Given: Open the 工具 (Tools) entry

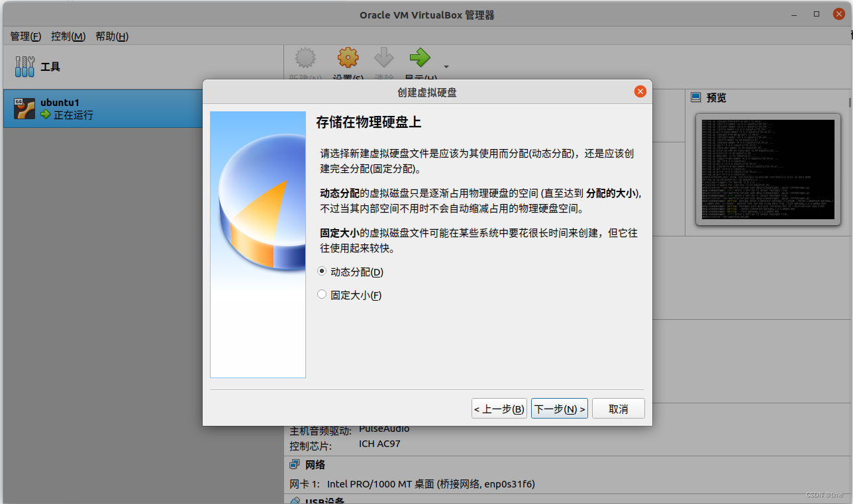Looking at the screenshot, I should tap(142, 67).
